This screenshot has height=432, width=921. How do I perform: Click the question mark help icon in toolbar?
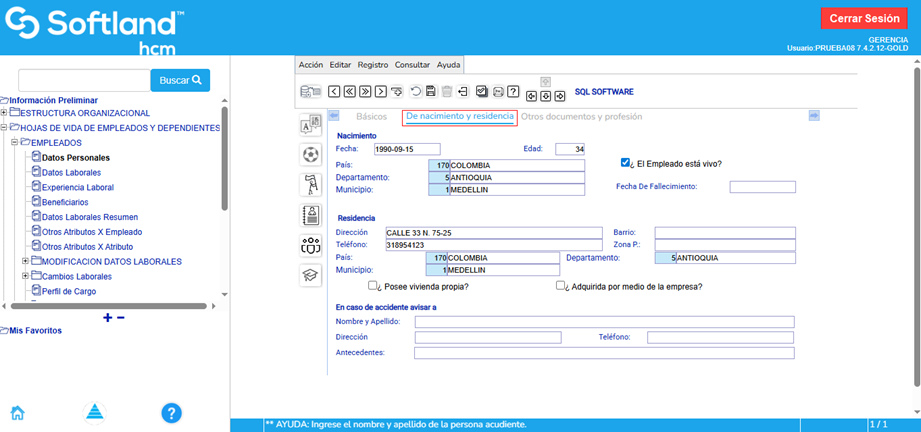click(x=513, y=91)
